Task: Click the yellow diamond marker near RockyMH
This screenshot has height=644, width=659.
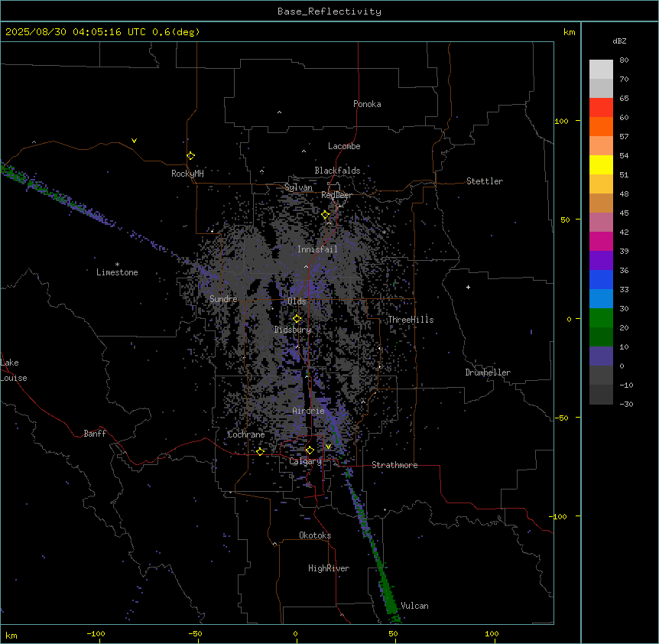Action: (191, 156)
